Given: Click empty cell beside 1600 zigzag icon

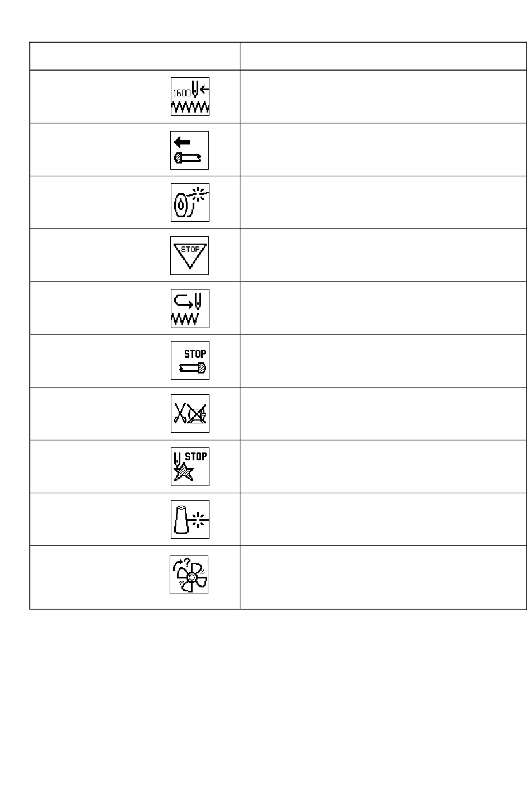Looking at the screenshot, I should (384, 96).
